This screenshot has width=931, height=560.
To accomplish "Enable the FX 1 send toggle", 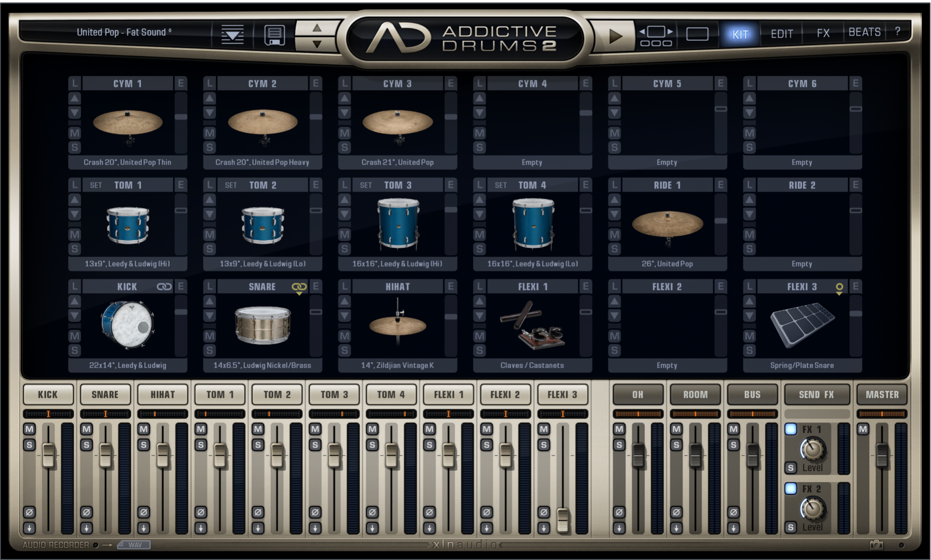I will click(791, 429).
